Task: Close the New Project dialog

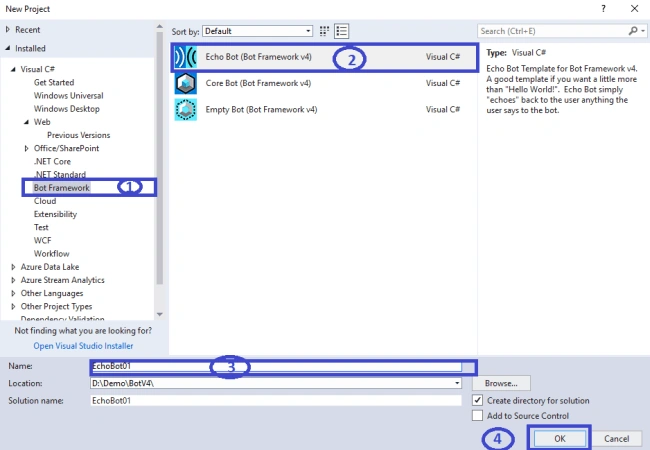Action: point(634,9)
